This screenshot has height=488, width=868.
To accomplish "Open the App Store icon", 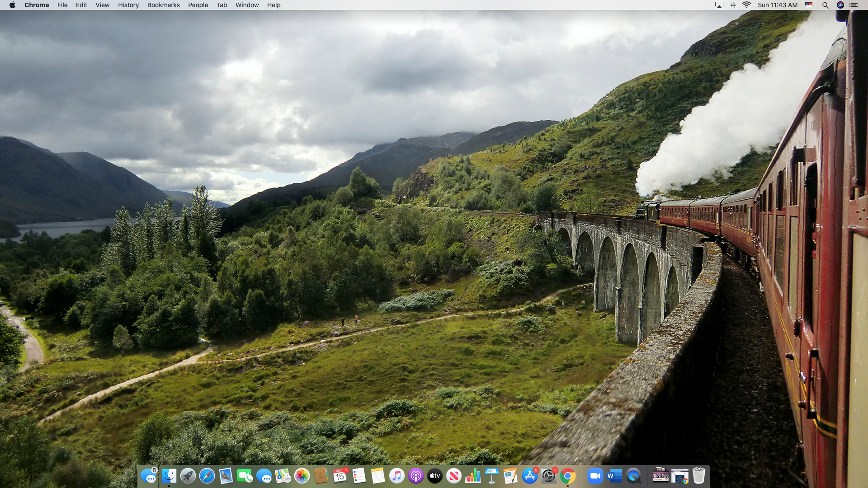I will 529,476.
